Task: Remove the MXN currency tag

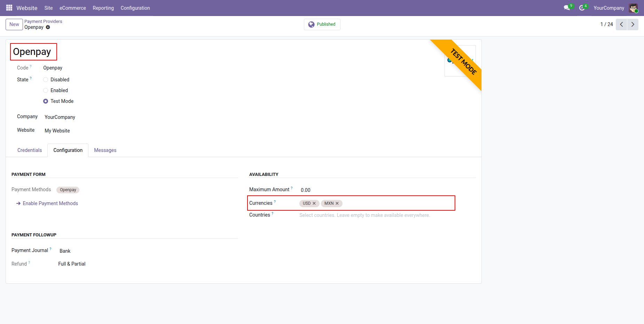Action: (337, 203)
